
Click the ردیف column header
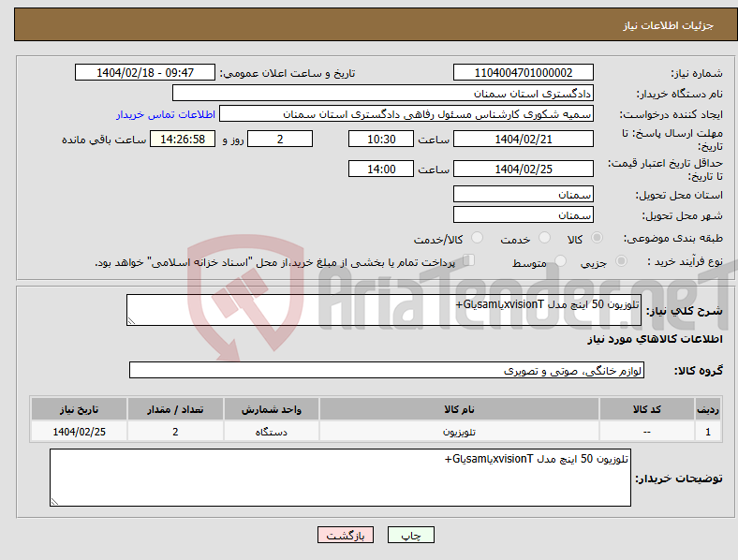tap(708, 409)
